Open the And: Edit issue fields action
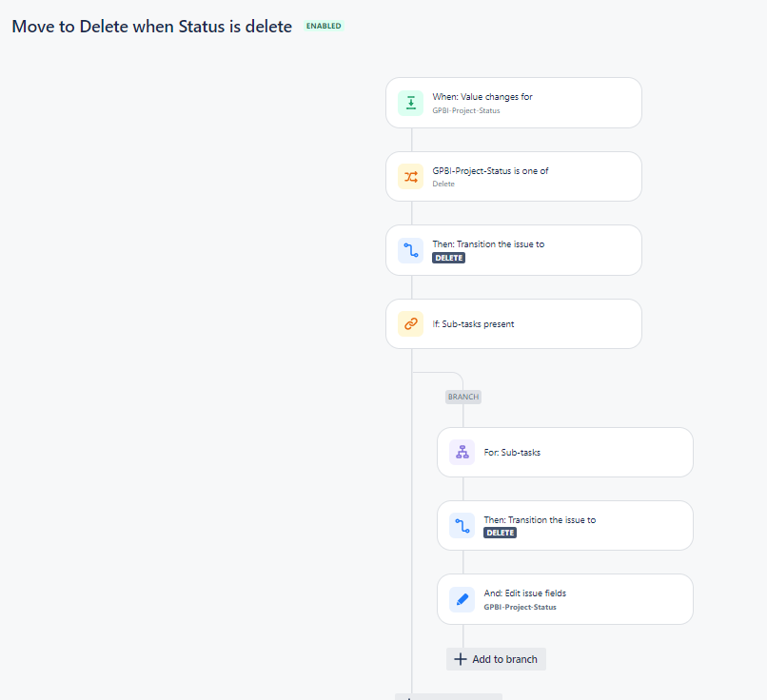Image resolution: width=767 pixels, height=700 pixels. pyautogui.click(x=565, y=599)
